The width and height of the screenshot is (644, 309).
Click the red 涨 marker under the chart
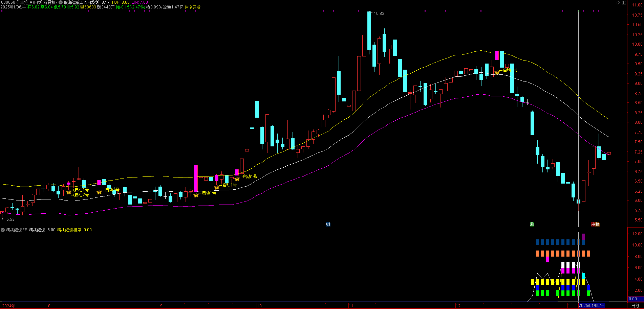point(593,224)
